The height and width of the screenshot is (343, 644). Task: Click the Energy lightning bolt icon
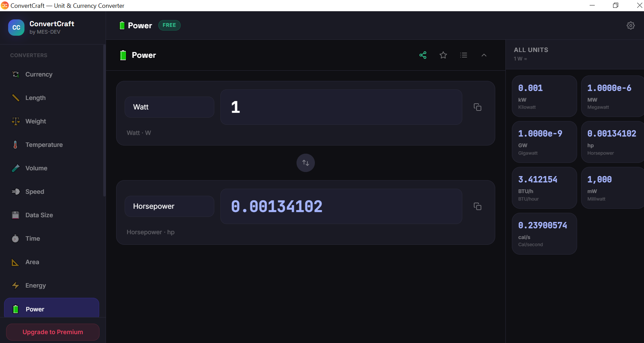[x=16, y=286]
